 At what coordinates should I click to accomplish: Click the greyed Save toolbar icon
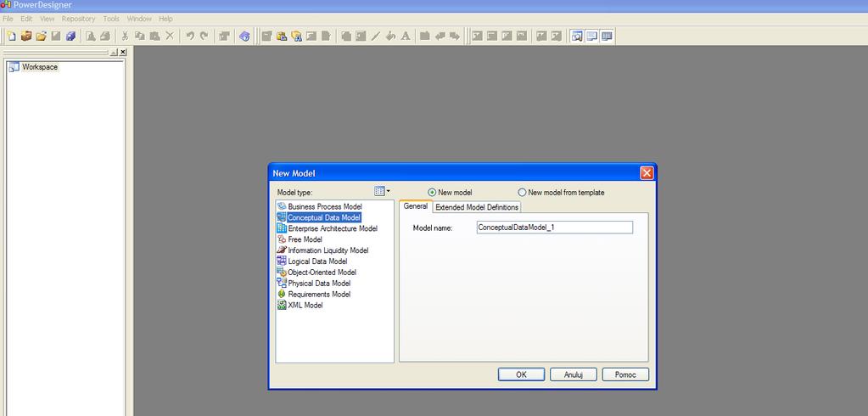pyautogui.click(x=56, y=37)
